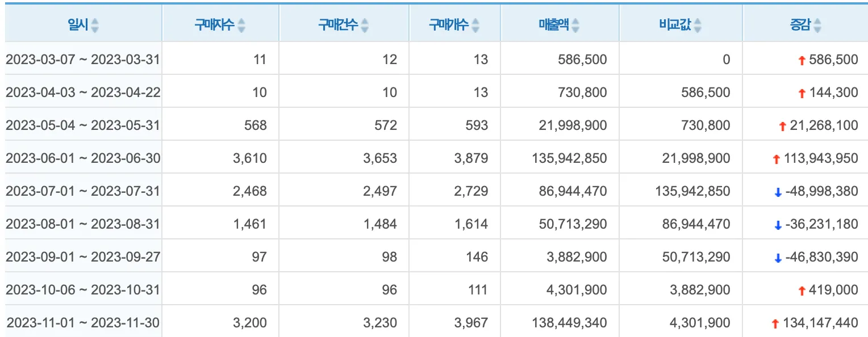Select the 일시 column header
The height and width of the screenshot is (337, 868).
point(78,26)
